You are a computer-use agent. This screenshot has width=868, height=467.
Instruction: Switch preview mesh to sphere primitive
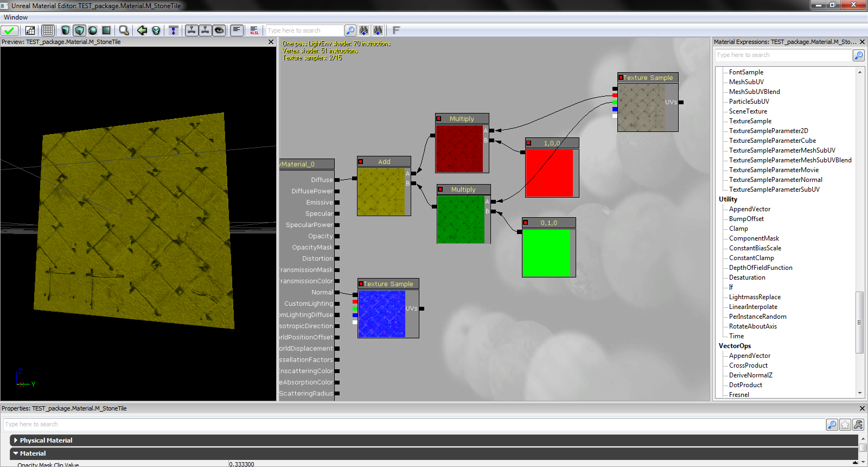click(93, 30)
